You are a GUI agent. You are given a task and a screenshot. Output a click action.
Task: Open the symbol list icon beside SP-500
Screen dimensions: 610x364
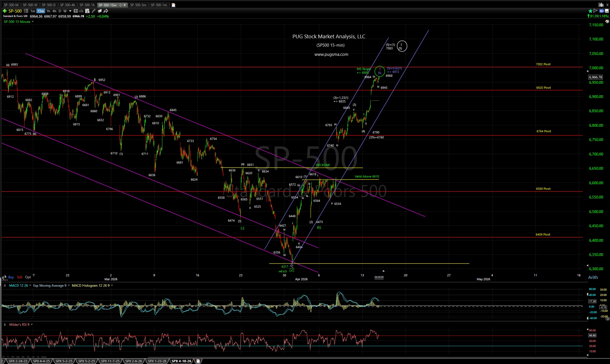pyautogui.click(x=26, y=11)
